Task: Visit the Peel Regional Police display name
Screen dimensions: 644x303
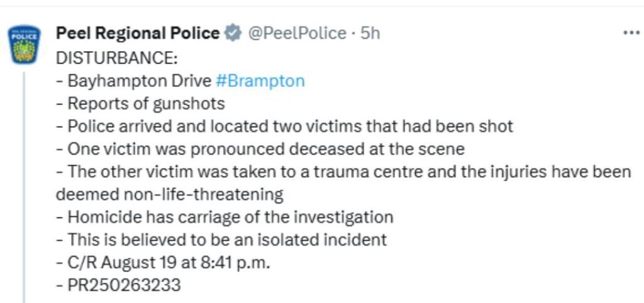Action: [x=138, y=33]
